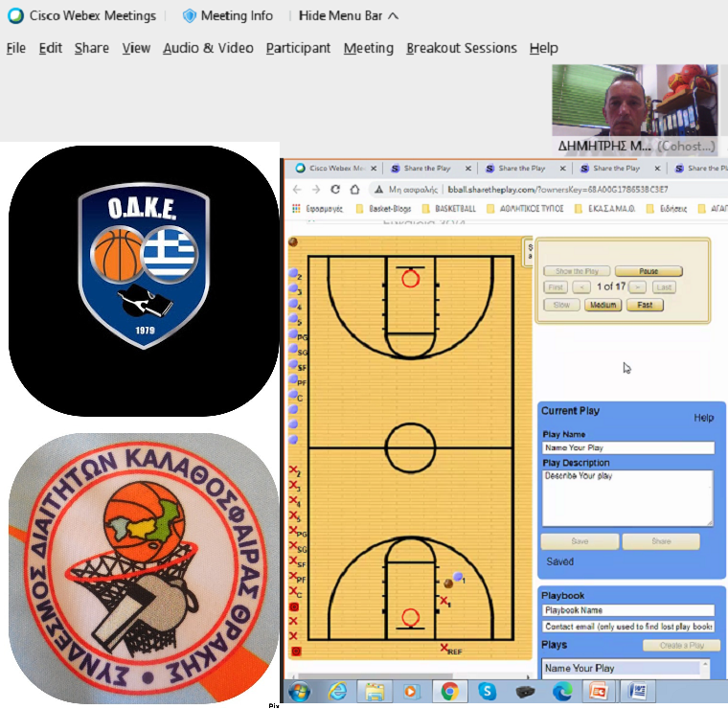Select blue player 1 on the court
728x709 pixels.
point(458,577)
